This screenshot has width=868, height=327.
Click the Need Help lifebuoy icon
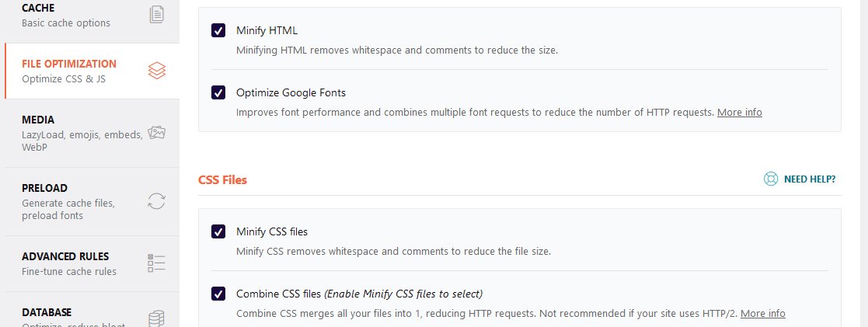click(770, 179)
